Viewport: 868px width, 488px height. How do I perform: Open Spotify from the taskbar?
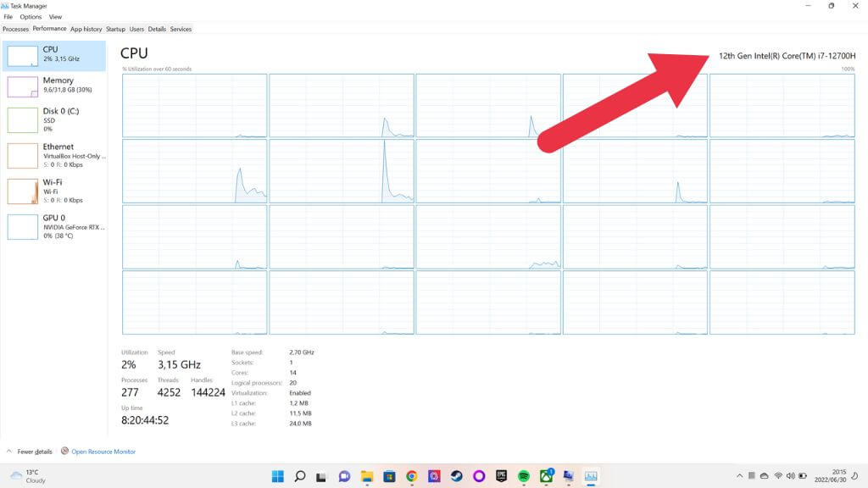(x=524, y=476)
